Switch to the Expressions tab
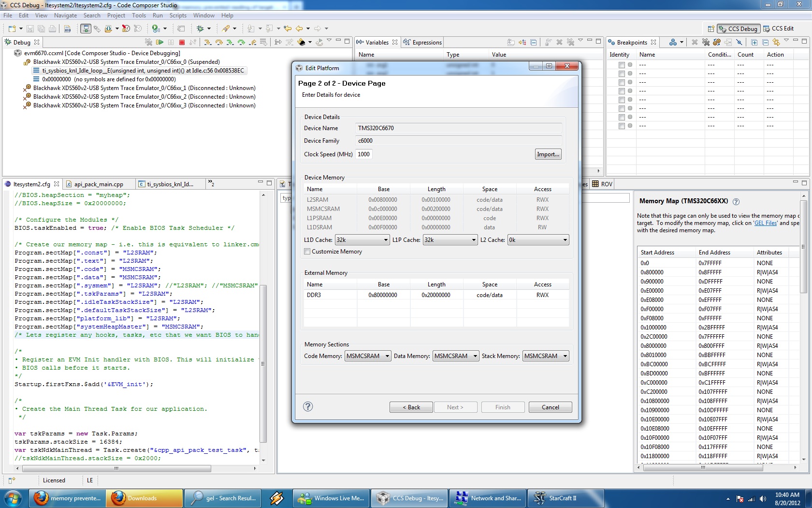The width and height of the screenshot is (812, 508). 422,42
